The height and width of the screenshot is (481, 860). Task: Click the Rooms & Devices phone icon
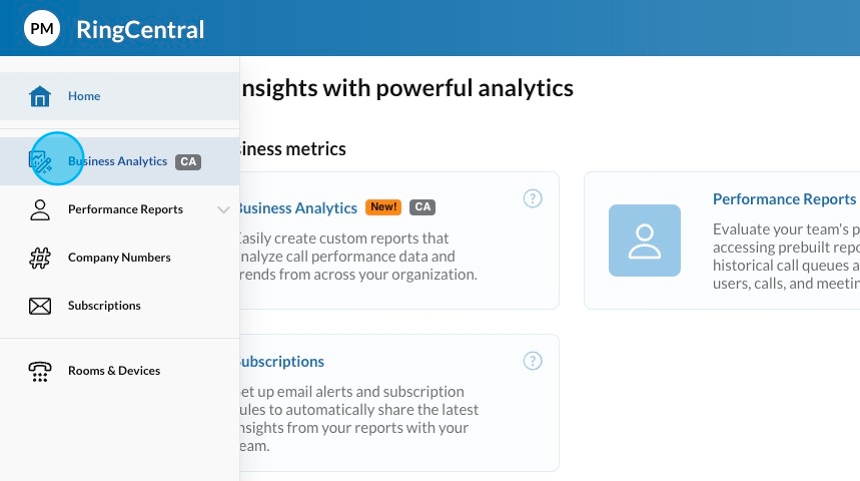[40, 371]
